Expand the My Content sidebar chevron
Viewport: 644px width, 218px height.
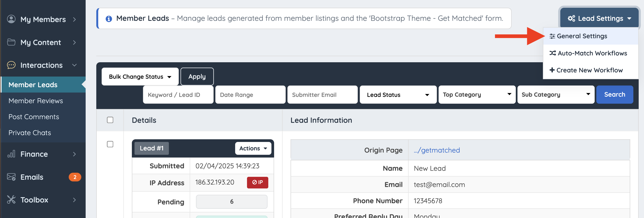point(74,42)
